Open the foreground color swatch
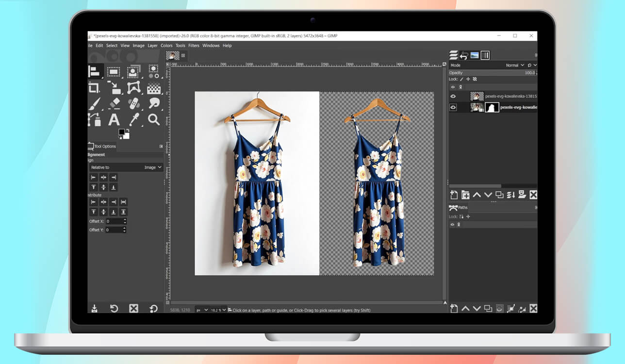Screen dimensions: 625x364 (x=122, y=132)
